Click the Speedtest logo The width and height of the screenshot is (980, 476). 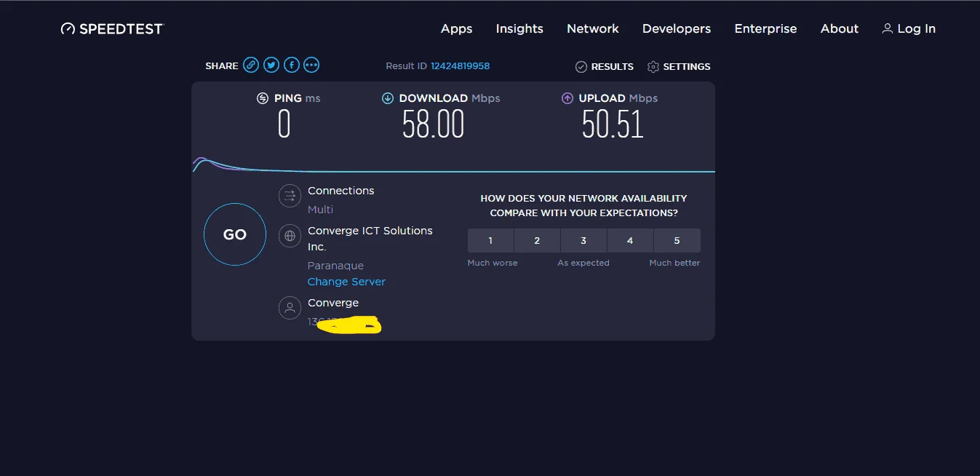(112, 28)
